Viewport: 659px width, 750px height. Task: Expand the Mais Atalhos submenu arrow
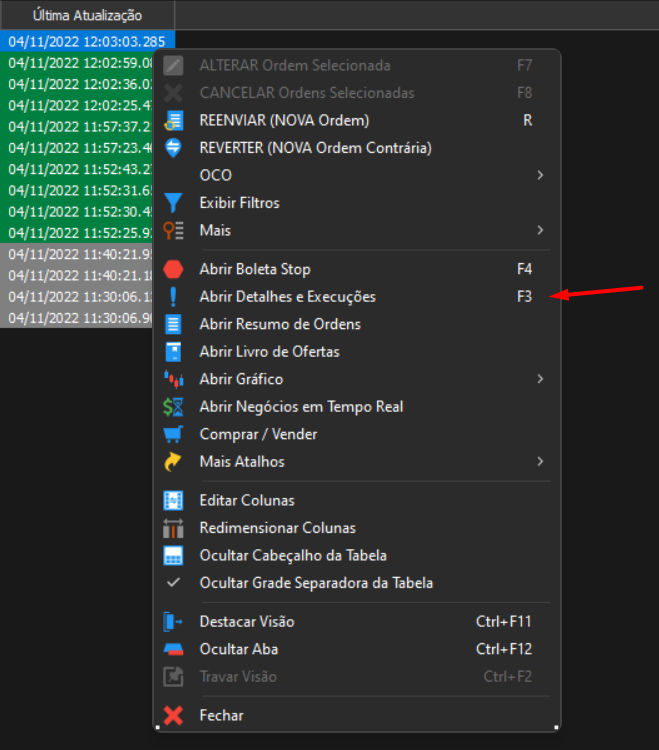(540, 461)
